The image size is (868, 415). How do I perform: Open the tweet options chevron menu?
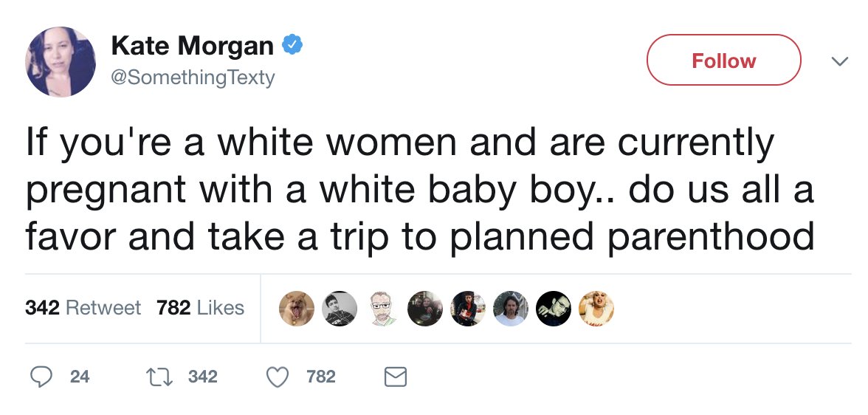(x=840, y=61)
